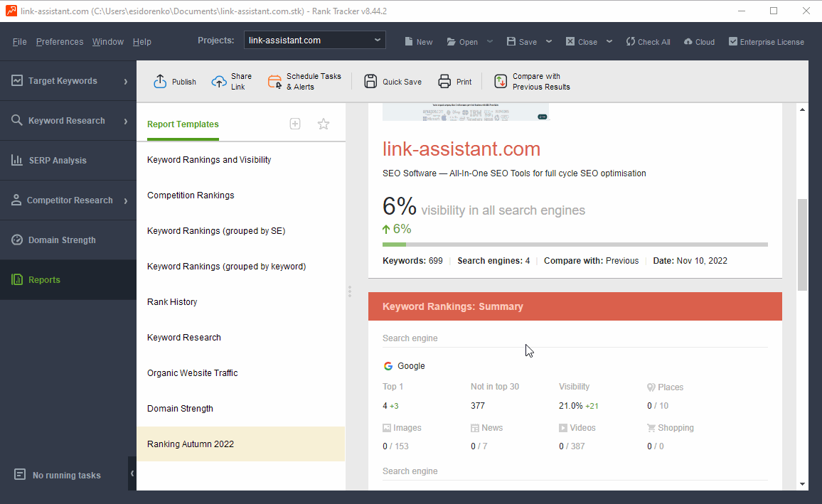Collapse the left sidebar panel

(x=132, y=473)
